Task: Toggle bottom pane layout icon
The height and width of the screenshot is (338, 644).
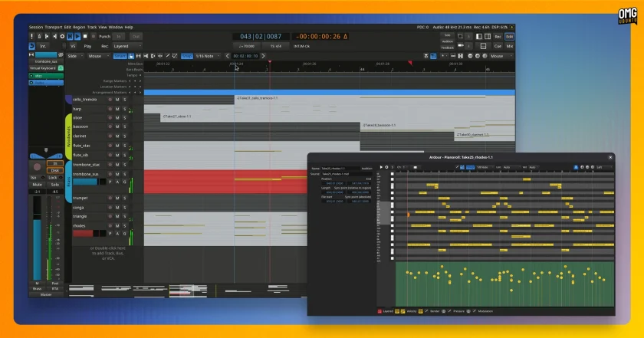Action: click(x=484, y=46)
